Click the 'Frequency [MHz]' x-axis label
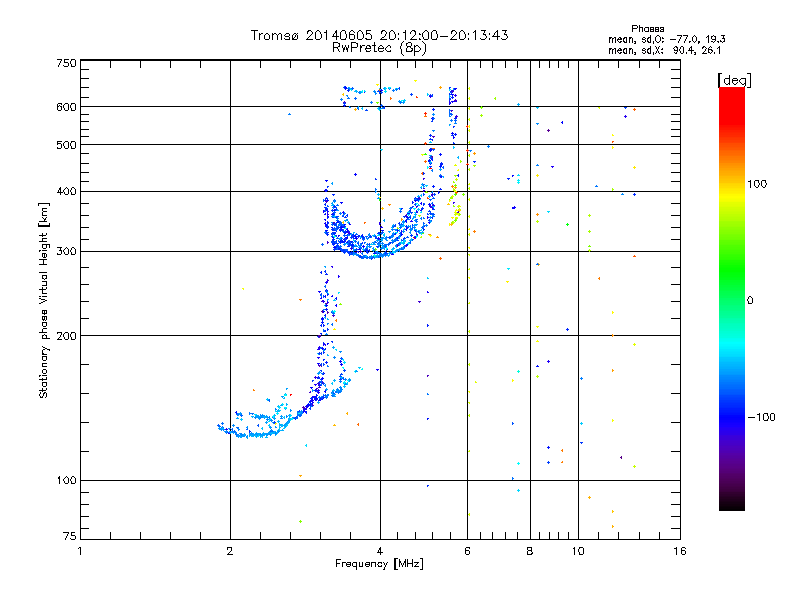 [379, 564]
